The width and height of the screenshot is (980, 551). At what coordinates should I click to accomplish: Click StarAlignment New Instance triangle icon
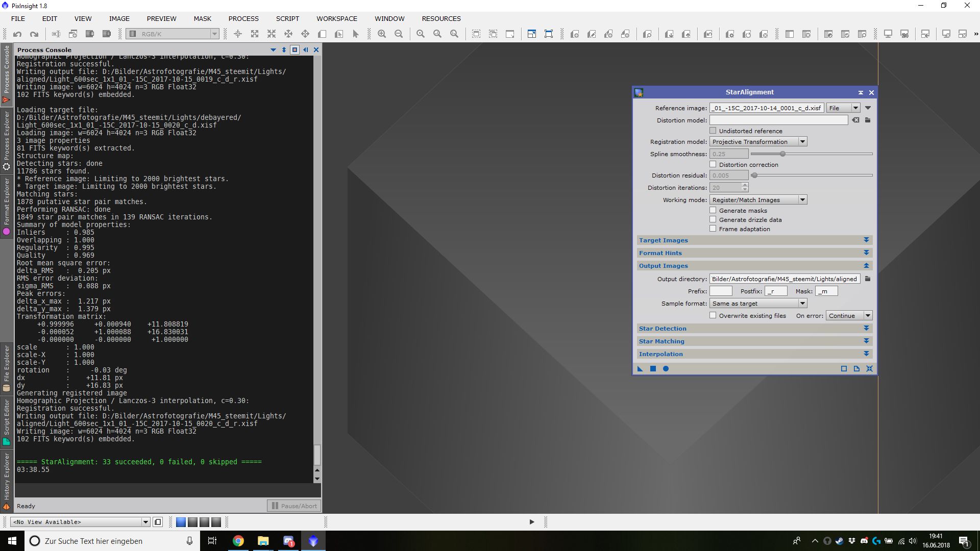point(640,369)
